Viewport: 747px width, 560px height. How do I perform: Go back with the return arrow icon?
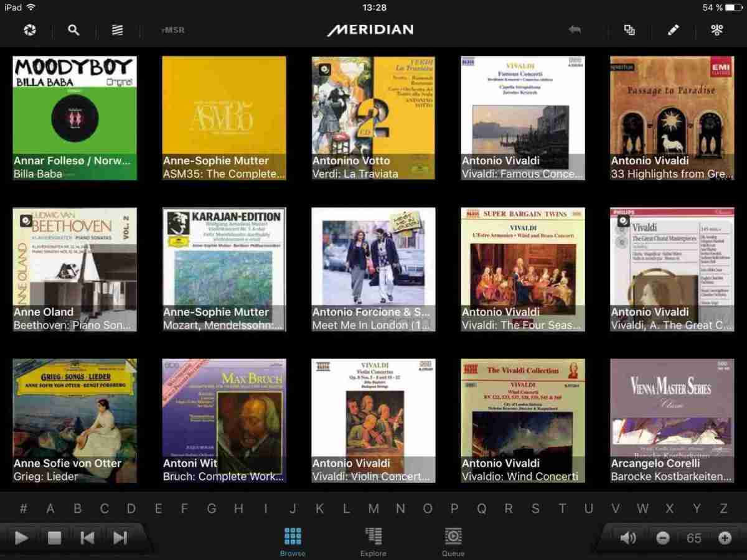point(575,30)
